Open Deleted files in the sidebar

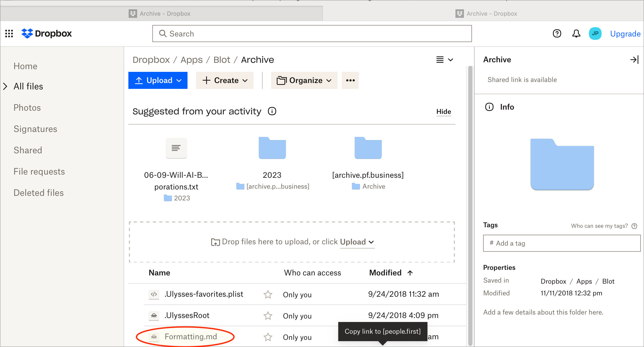(39, 193)
